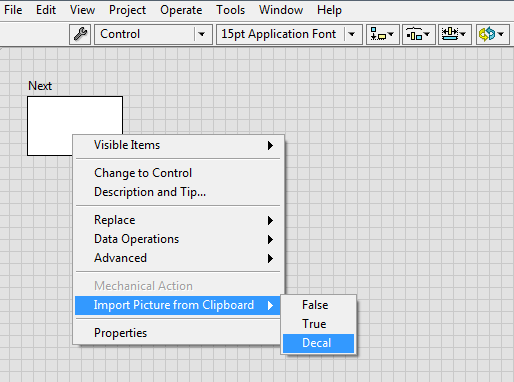Open the Project menu
Image resolution: width=514 pixels, height=382 pixels.
(127, 10)
